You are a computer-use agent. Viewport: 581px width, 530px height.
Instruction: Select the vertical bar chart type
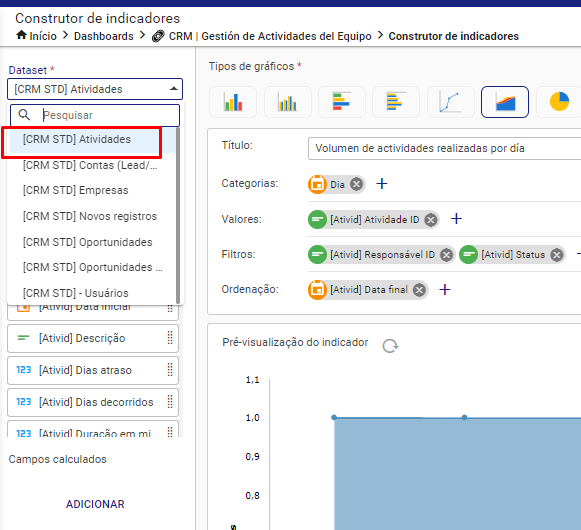point(233,102)
